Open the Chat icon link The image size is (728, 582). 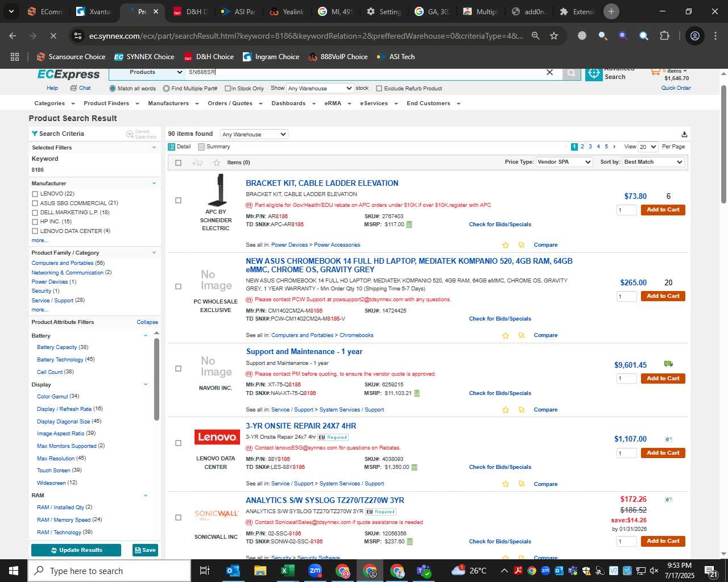coord(73,88)
